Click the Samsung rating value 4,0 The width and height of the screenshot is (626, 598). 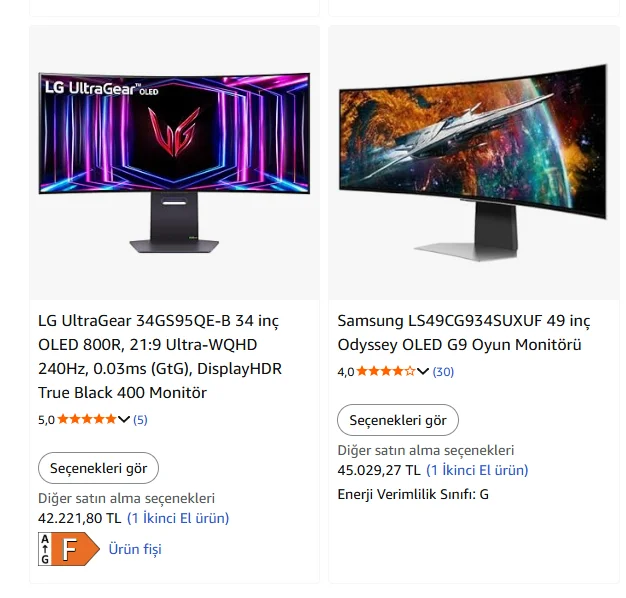tap(346, 372)
